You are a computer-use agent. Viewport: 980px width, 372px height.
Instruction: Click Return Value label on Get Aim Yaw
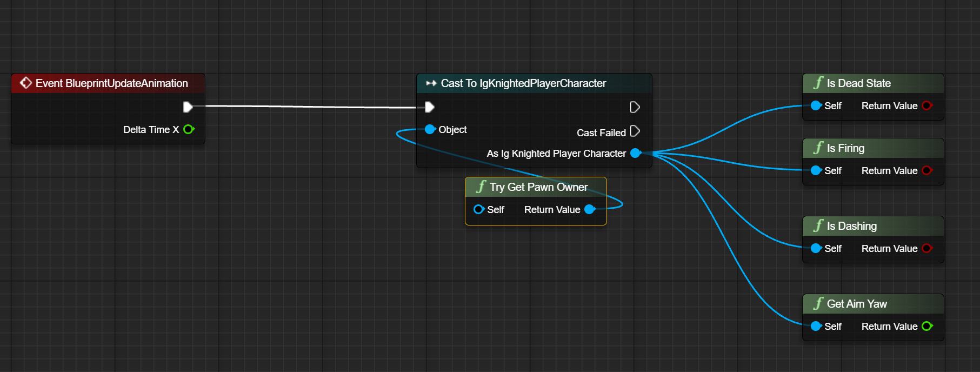(889, 327)
